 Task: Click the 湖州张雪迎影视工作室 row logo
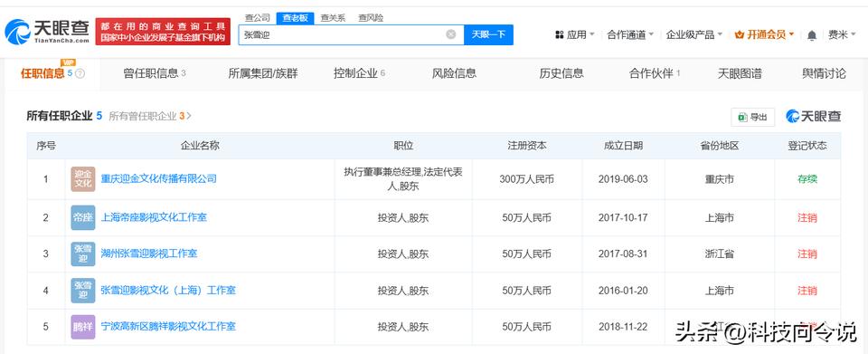(83, 254)
